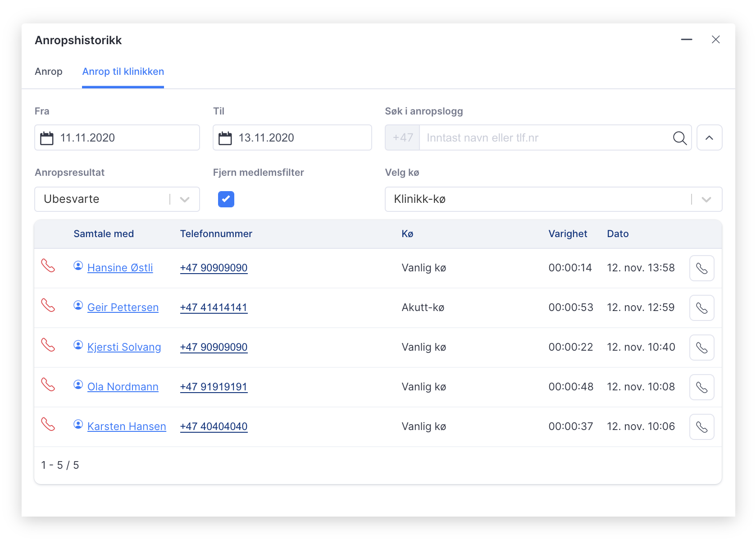Click red missed-call icon in Karsten Hansen row
The width and height of the screenshot is (756, 540).
(48, 424)
